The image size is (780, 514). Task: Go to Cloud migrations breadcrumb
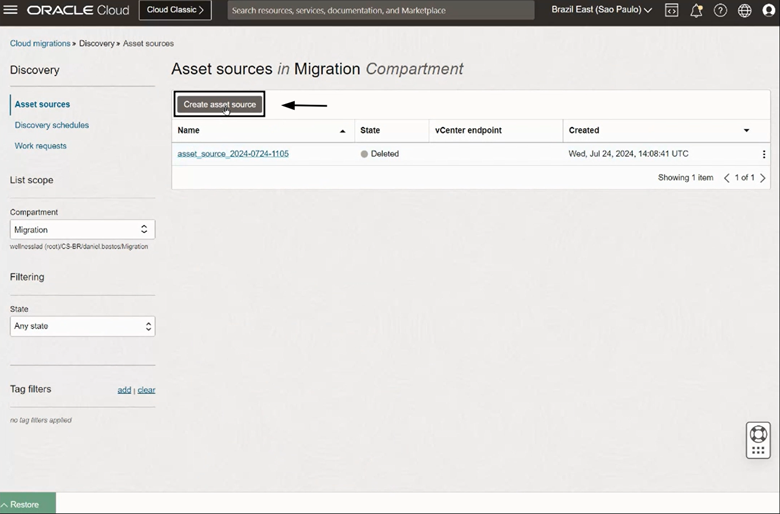(x=40, y=43)
